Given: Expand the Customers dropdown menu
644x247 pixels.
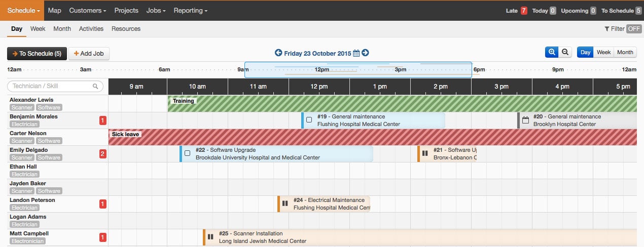Looking at the screenshot, I should 87,10.
